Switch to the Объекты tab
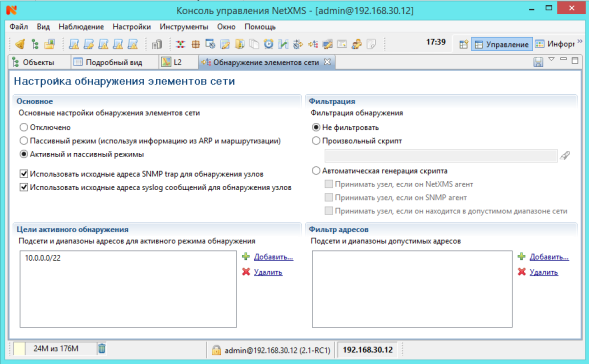This screenshot has height=364, width=590. [39, 62]
